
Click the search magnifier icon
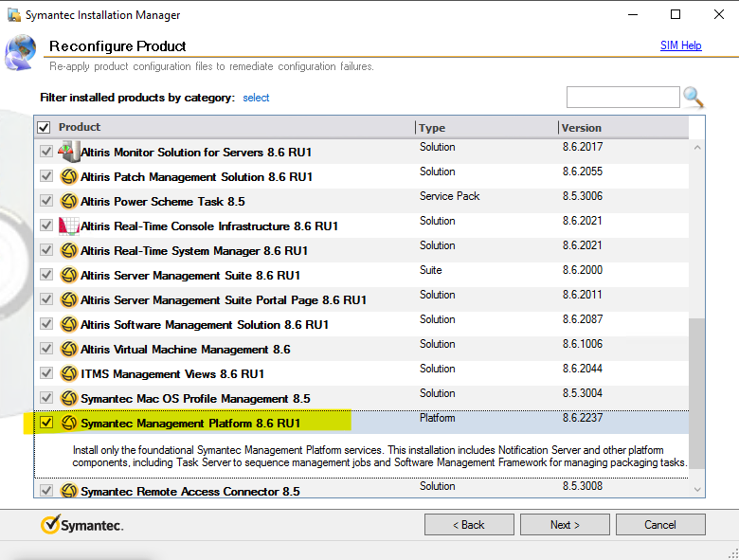694,97
